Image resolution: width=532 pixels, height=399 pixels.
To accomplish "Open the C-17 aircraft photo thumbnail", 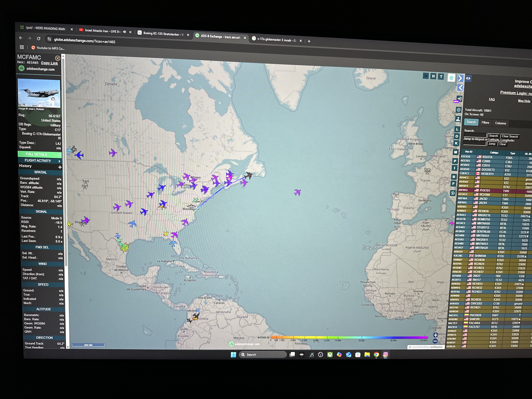I will coord(39,93).
